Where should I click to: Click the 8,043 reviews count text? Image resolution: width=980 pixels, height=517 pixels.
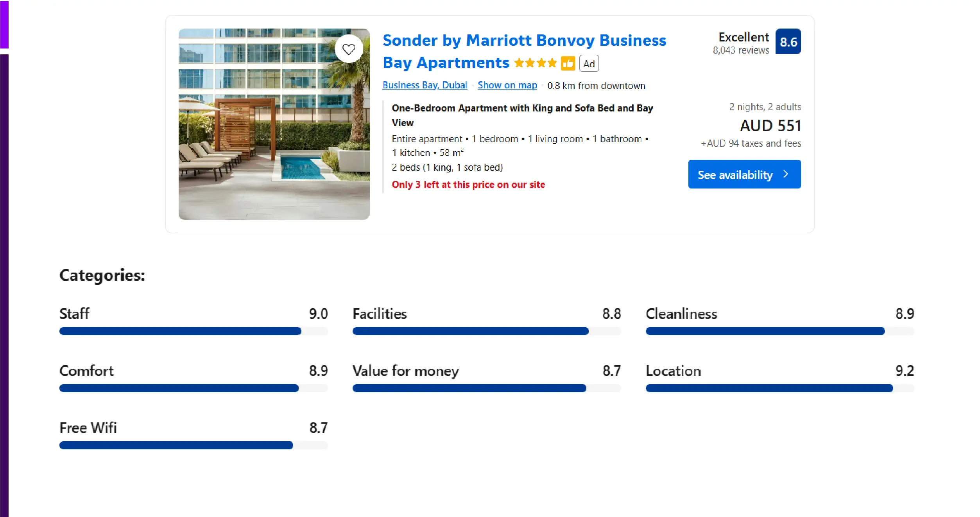740,50
